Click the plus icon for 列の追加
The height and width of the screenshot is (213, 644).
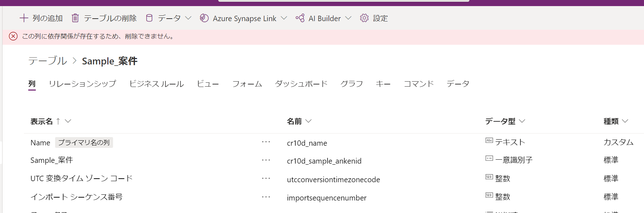[x=24, y=18]
